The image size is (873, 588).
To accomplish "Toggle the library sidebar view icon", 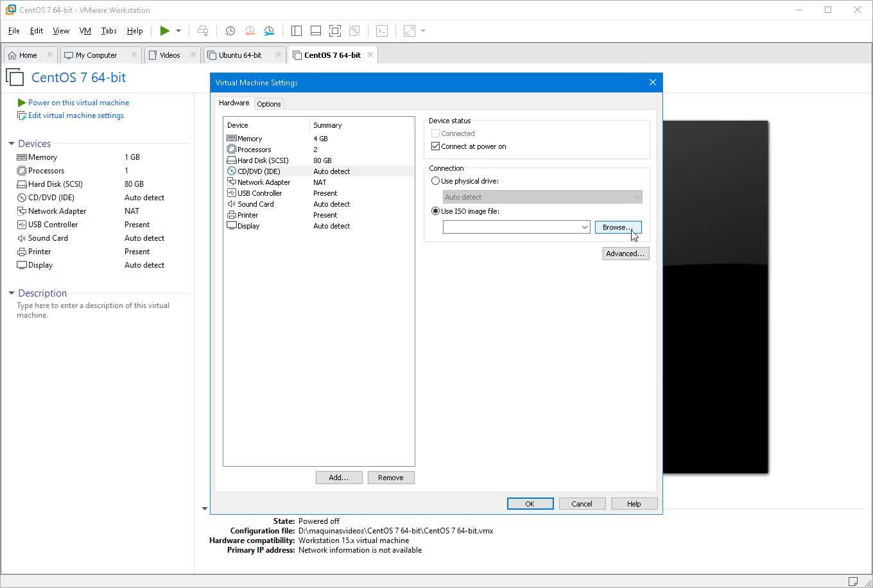I will (296, 31).
